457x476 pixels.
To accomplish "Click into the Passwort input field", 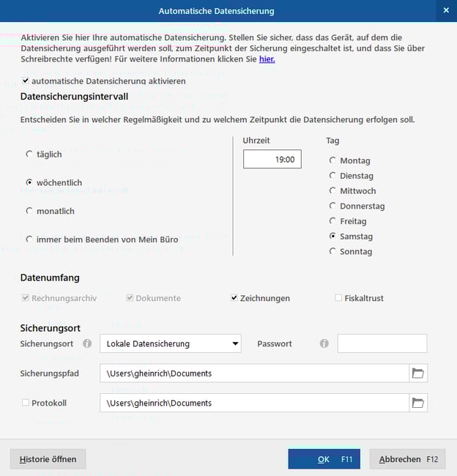I will pos(382,343).
